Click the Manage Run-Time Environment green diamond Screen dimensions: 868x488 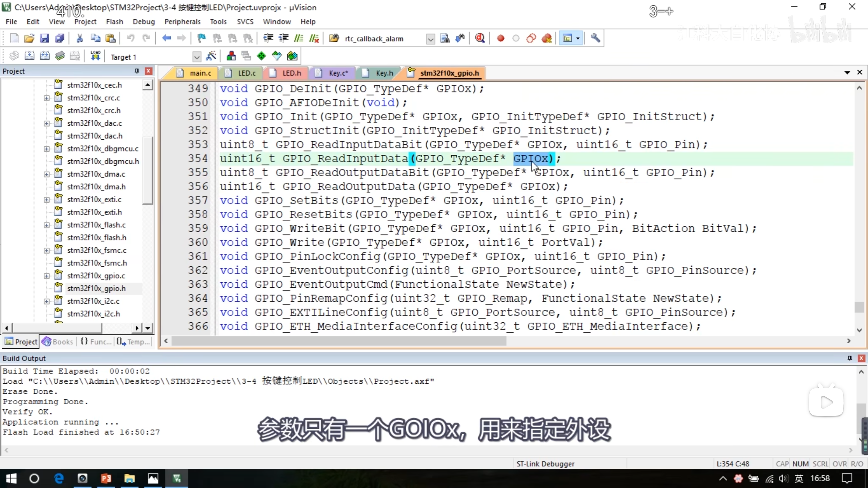tap(261, 56)
